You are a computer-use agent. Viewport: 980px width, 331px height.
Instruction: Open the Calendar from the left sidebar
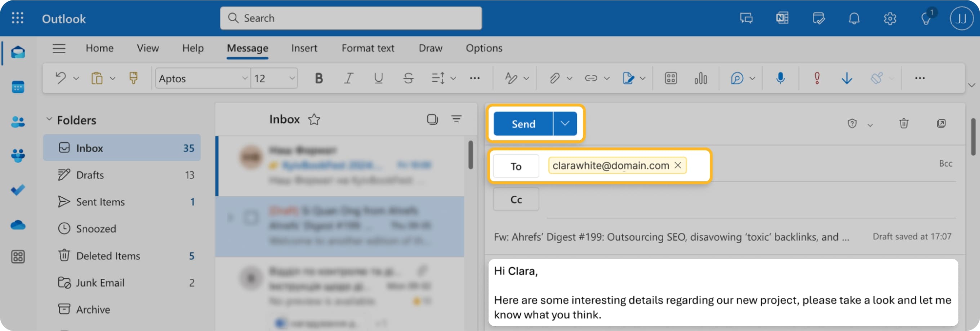click(18, 87)
